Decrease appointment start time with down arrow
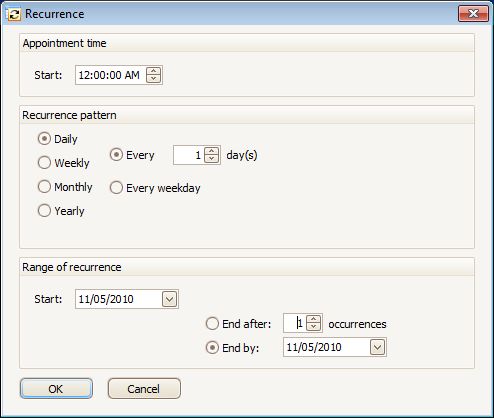This screenshot has height=418, width=494. (153, 79)
